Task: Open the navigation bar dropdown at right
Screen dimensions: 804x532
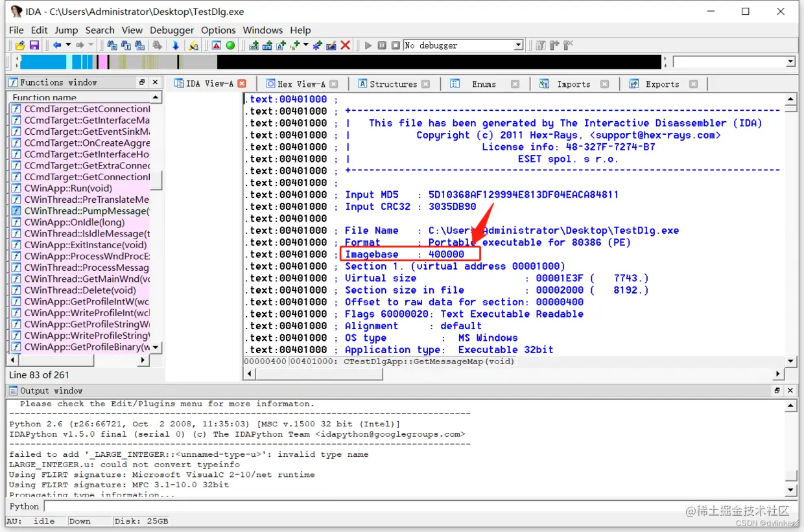Action: 790,62
